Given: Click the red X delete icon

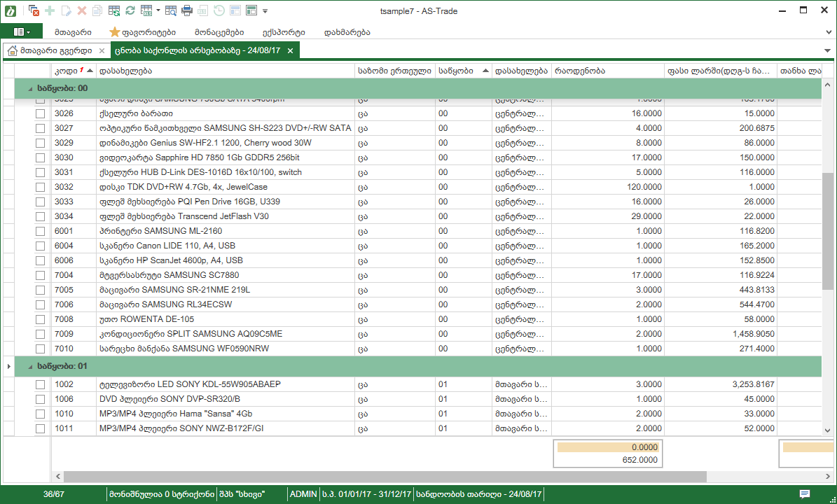Looking at the screenshot, I should click(x=82, y=10).
